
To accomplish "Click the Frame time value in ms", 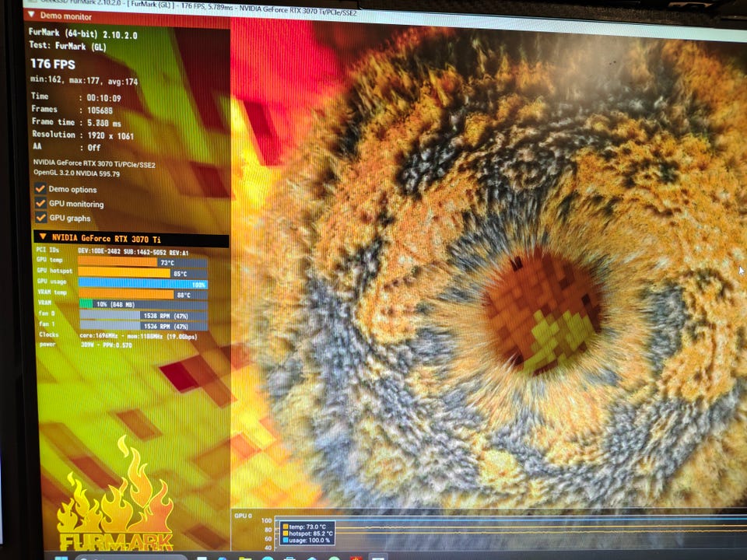I will coord(103,123).
